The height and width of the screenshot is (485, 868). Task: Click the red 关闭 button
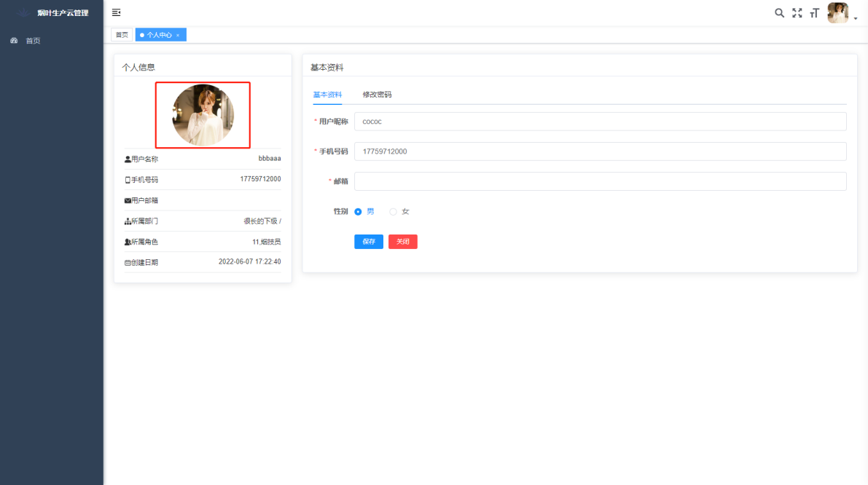point(402,242)
